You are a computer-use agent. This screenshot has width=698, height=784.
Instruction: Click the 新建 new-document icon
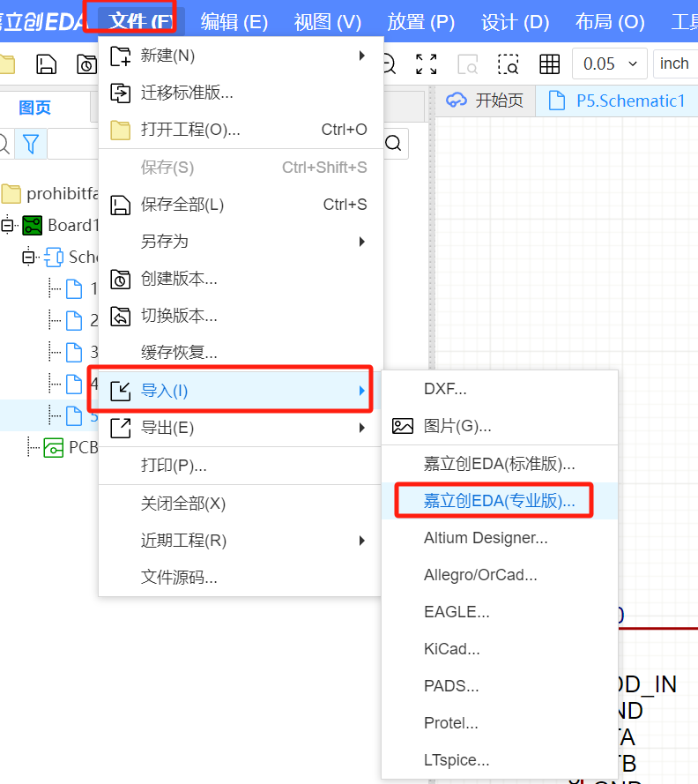point(121,56)
